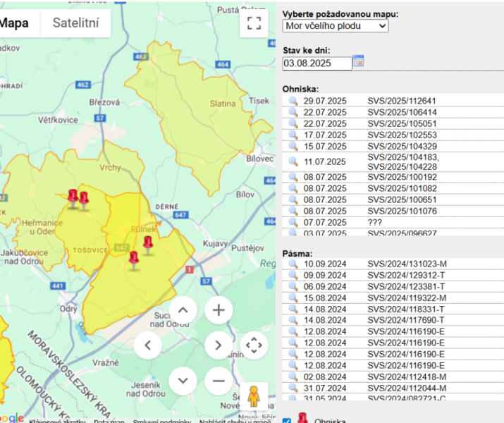Screen dimensions: 504x423
Task: Zoom out with minus button
Action: pyautogui.click(x=219, y=381)
